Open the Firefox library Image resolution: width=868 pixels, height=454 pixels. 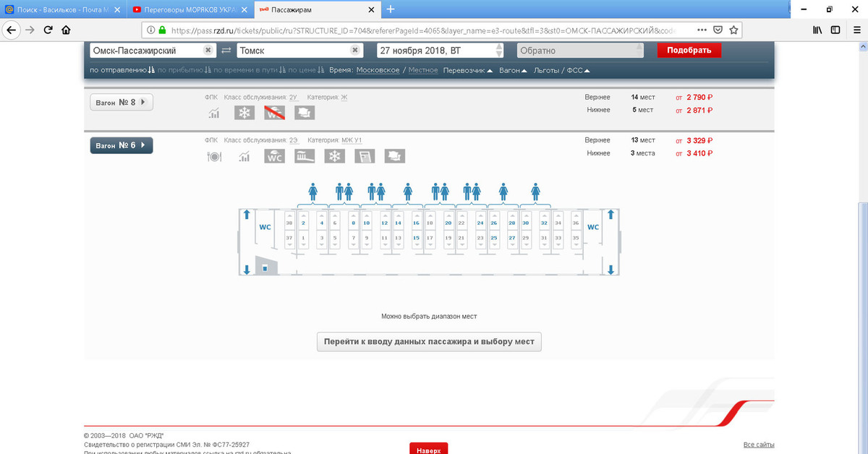(x=817, y=30)
